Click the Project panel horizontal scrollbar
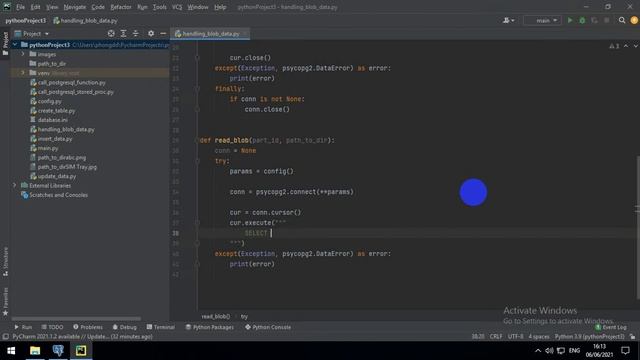The height and width of the screenshot is (360, 640). 76,318
